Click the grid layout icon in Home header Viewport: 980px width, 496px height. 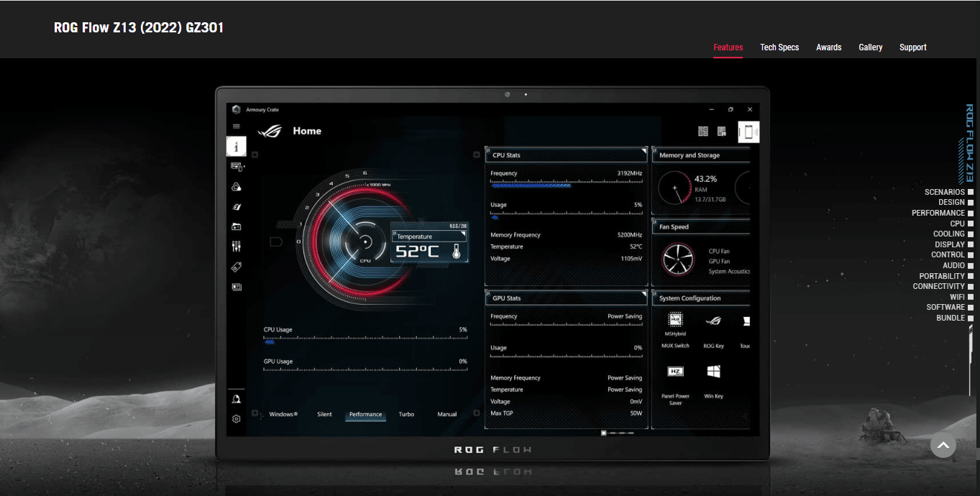point(703,132)
